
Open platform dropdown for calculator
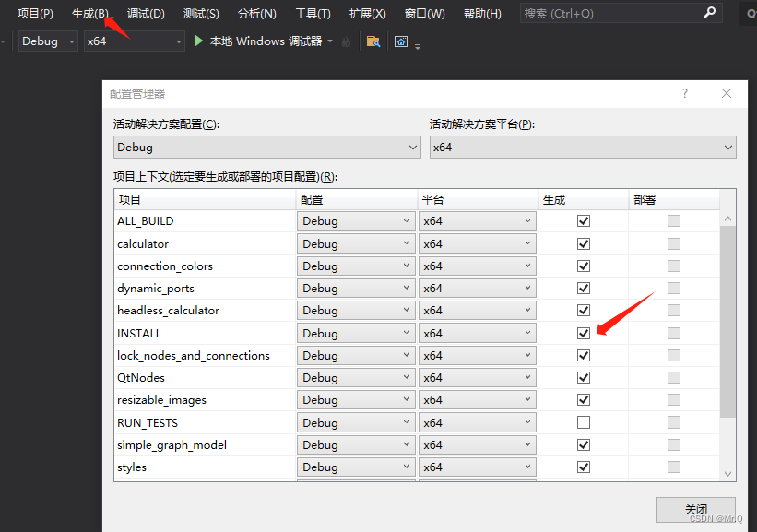click(477, 243)
